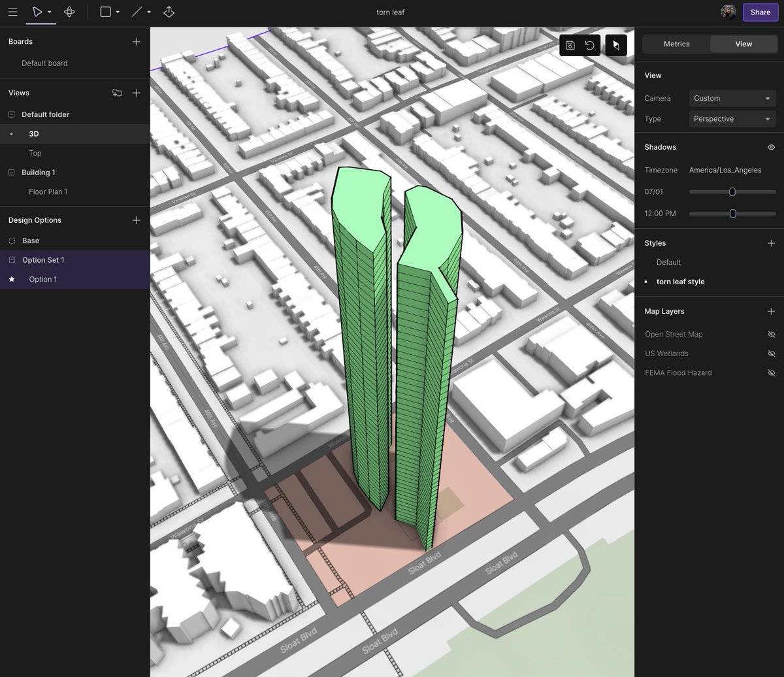This screenshot has width=784, height=677.
Task: Open rectangle tool dropdown arrow
Action: click(118, 12)
